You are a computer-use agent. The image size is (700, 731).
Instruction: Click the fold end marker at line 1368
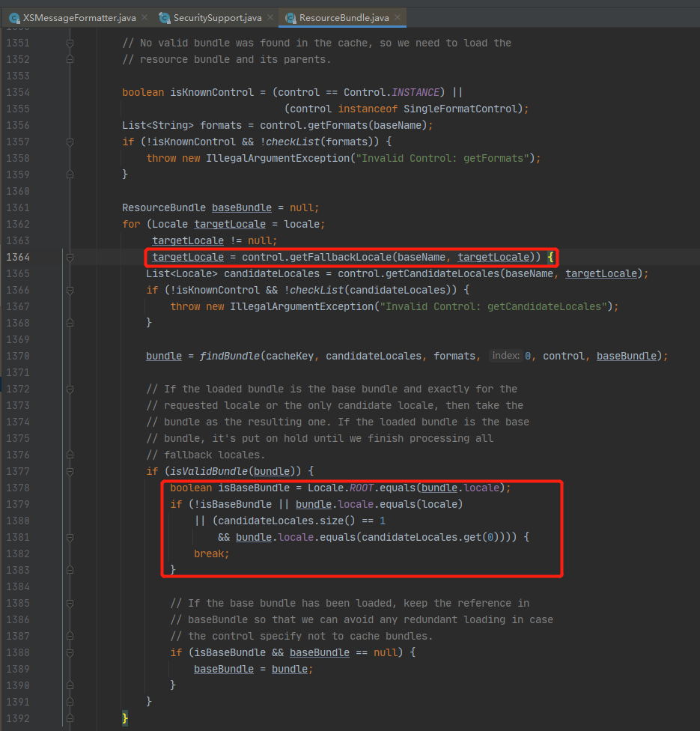click(70, 323)
